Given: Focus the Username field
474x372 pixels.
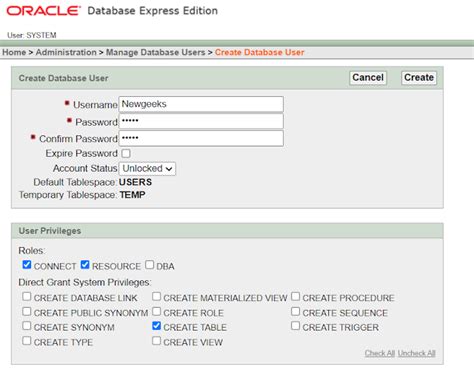Looking at the screenshot, I should click(201, 104).
